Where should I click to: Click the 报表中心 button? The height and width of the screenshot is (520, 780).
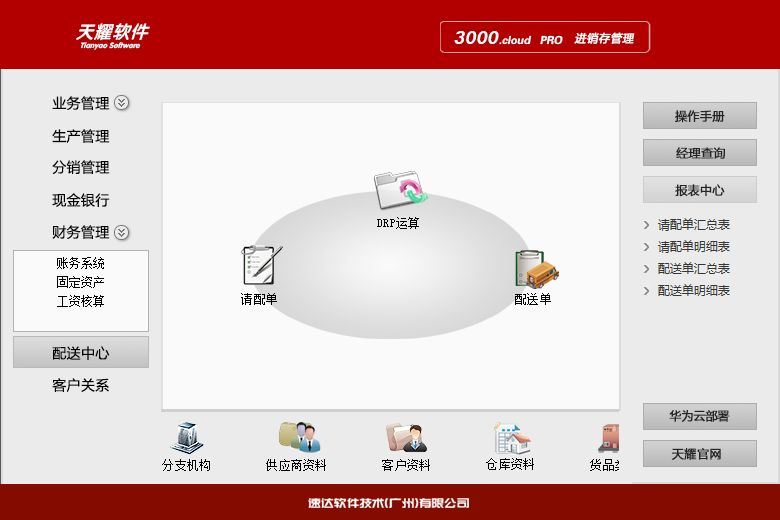[699, 190]
